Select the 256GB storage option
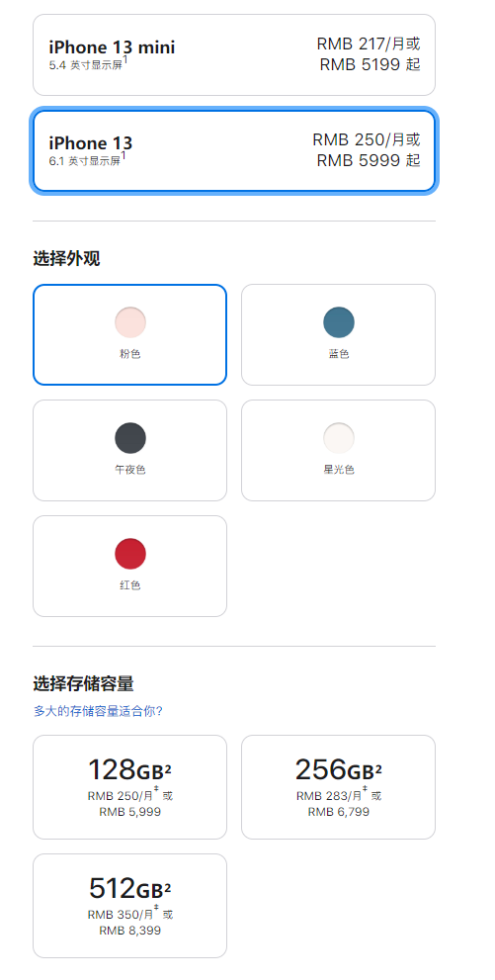The image size is (495, 980). 338,787
